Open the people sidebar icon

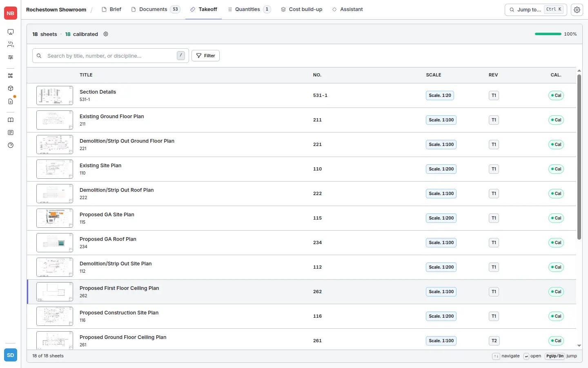tap(11, 44)
